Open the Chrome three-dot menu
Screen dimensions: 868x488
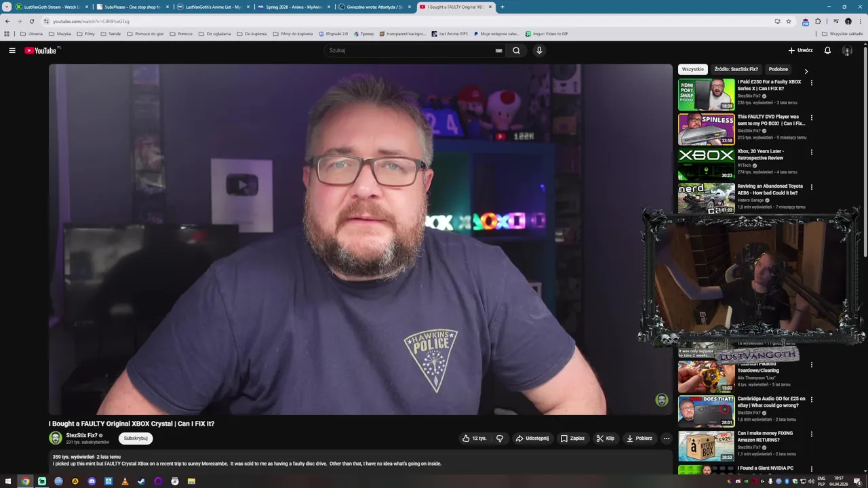[860, 21]
